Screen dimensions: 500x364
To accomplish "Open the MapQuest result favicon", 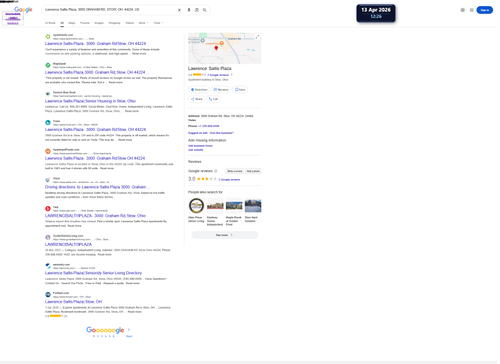I will click(x=48, y=65).
